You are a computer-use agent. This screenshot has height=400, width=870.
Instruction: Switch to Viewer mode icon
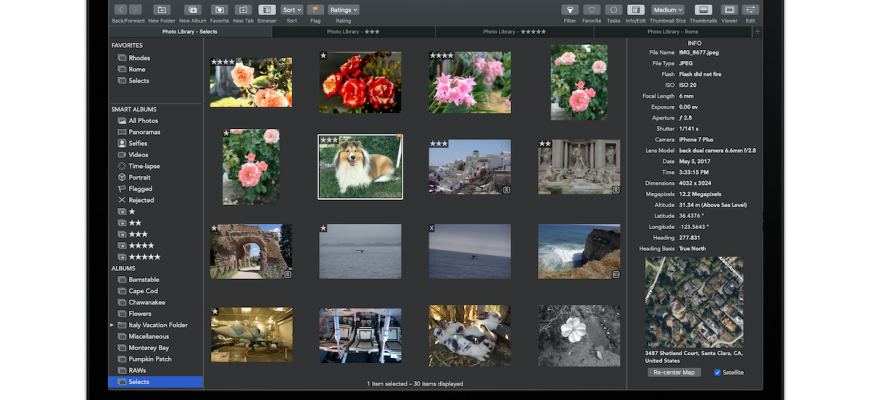(729, 9)
